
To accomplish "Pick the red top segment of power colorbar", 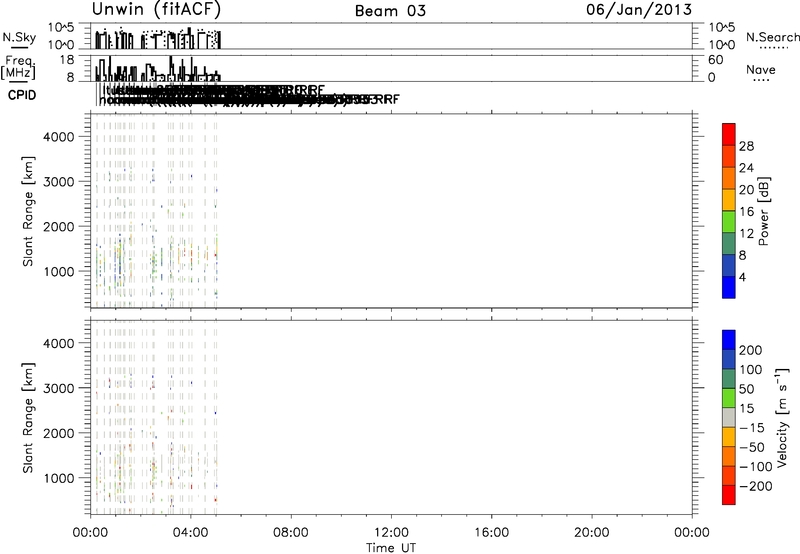I will [729, 135].
